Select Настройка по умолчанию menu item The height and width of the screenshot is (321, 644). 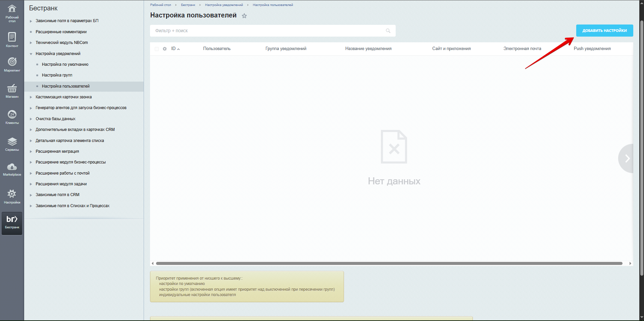coord(65,64)
